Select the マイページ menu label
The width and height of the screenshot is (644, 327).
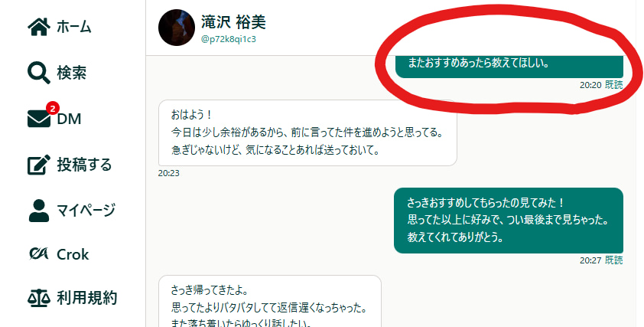(86, 211)
